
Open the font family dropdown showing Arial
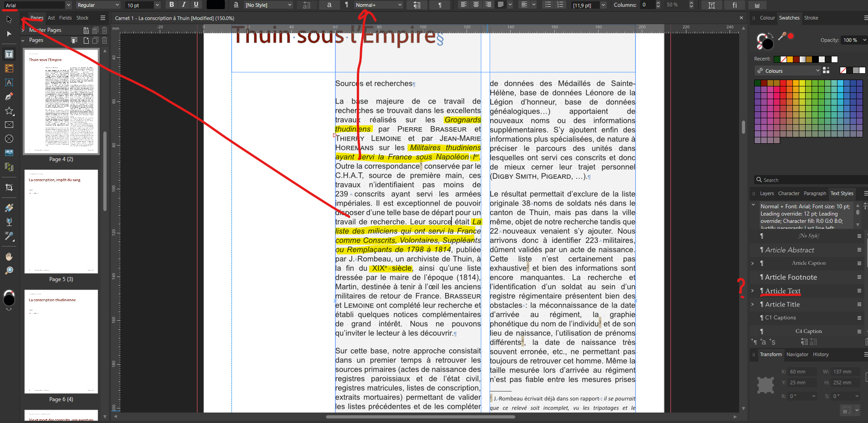pos(67,5)
